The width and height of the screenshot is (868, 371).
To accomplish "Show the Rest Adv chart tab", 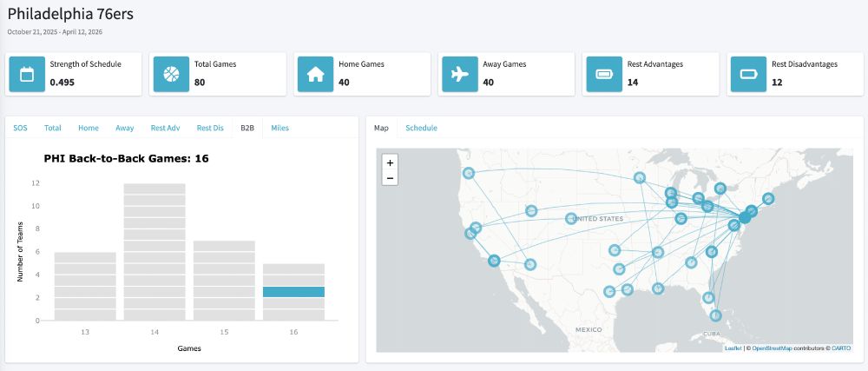I will 165,128.
